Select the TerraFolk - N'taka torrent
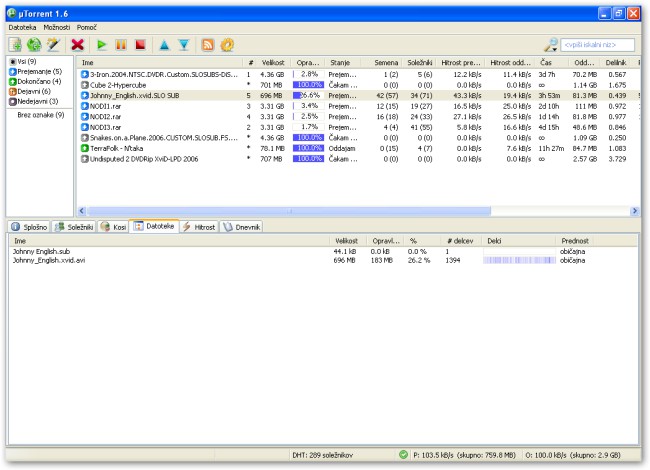 tap(357, 148)
